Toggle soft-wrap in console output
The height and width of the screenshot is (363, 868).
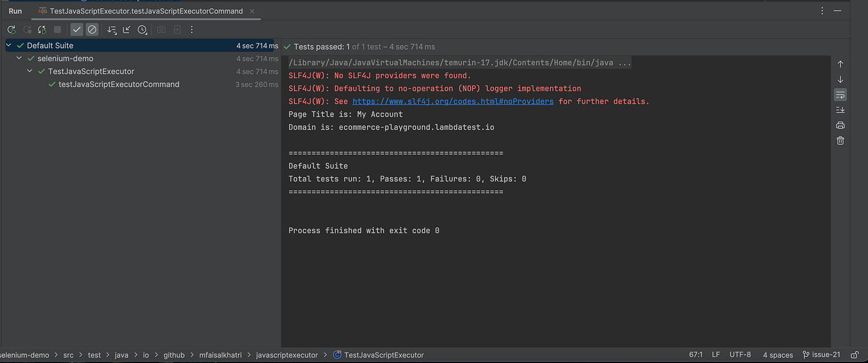coord(840,95)
